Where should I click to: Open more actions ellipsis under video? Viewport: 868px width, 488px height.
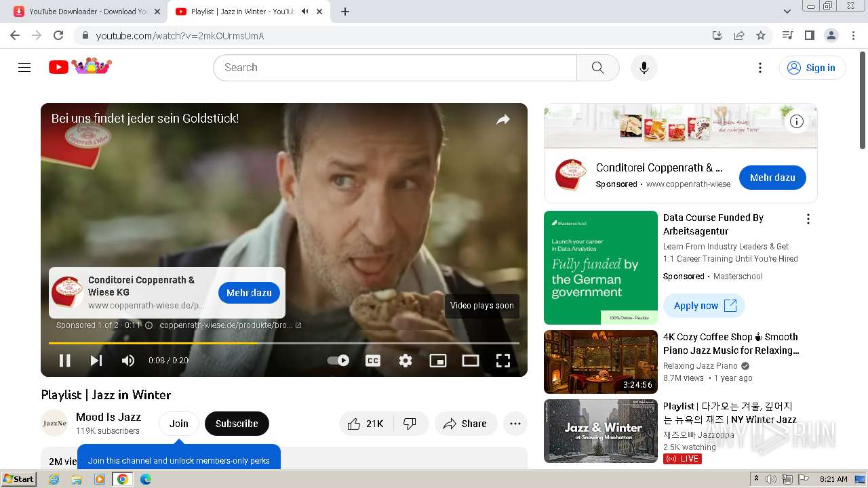click(515, 424)
